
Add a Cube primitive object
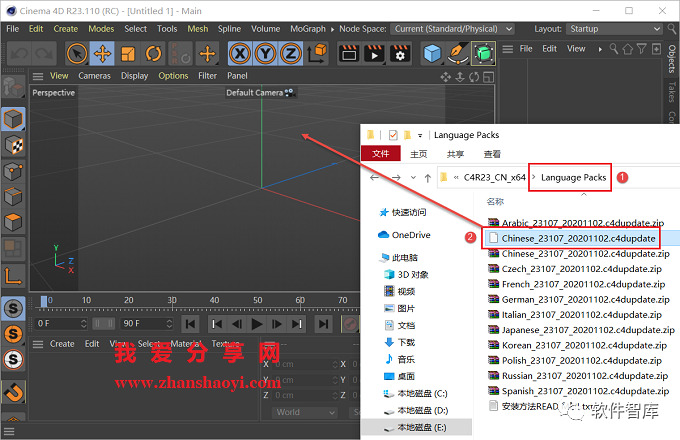coord(432,54)
